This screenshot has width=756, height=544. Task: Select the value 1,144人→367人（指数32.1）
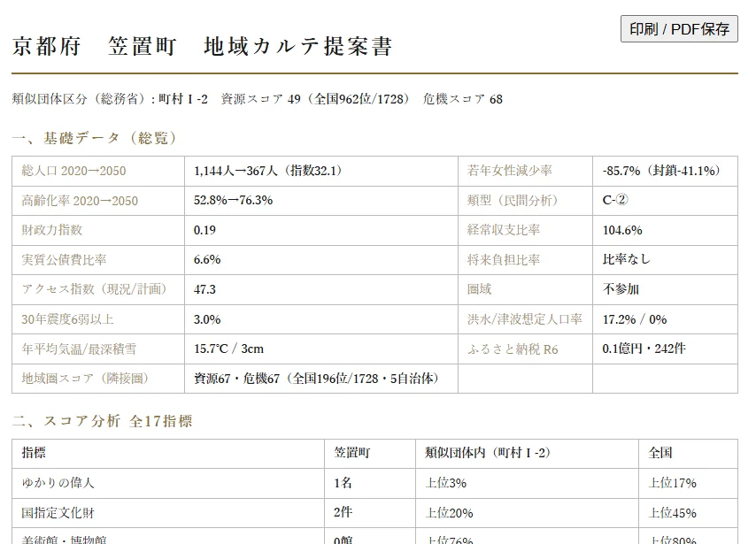267,171
